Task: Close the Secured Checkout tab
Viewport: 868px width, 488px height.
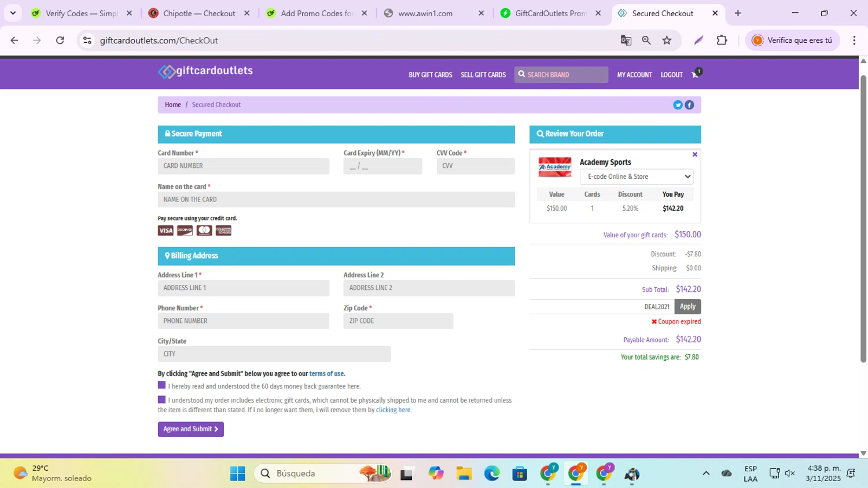Action: 715,13
